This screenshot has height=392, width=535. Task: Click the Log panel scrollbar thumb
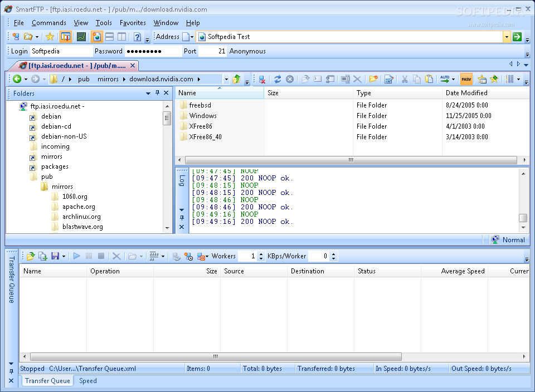pos(523,218)
